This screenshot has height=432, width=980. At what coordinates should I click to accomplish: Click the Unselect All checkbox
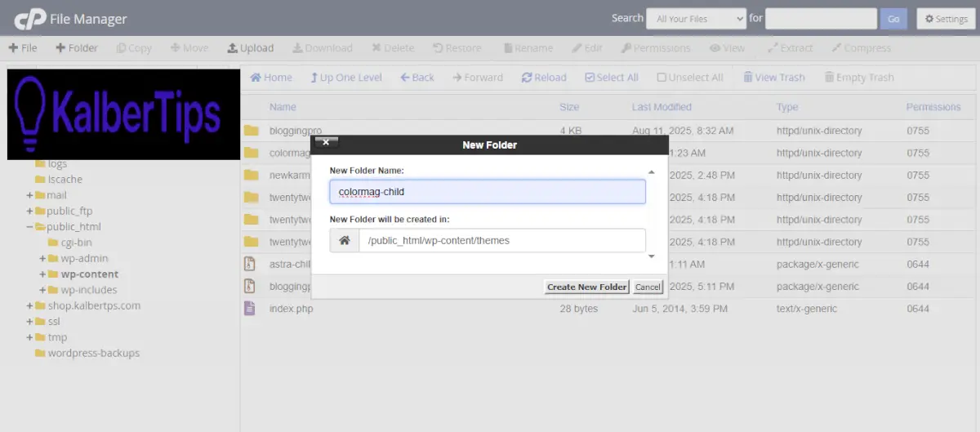661,78
